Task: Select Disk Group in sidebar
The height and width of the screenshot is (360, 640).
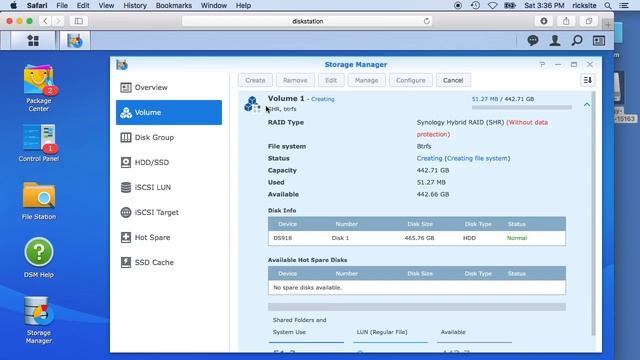Action: 169,137
